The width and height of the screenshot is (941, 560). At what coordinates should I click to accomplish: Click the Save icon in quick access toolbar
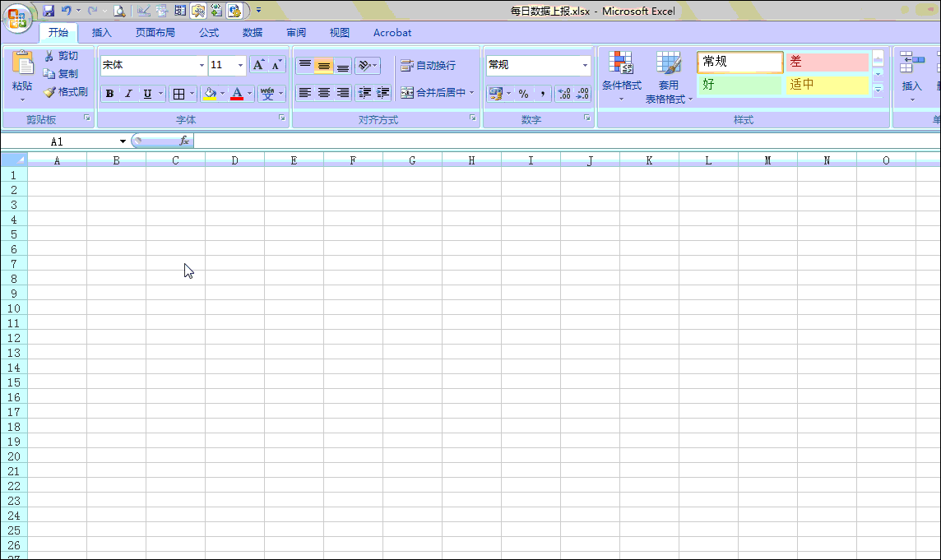[49, 11]
